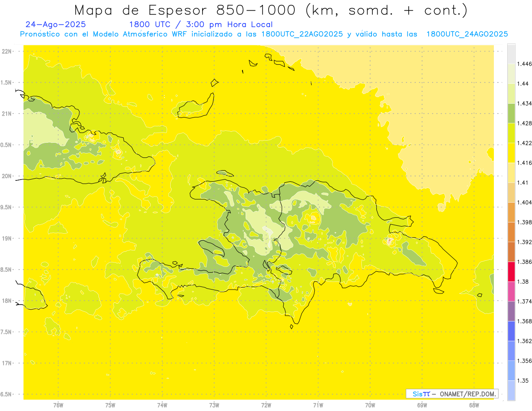Click the legend value '1.368'
The image size is (532, 411).
(x=524, y=321)
